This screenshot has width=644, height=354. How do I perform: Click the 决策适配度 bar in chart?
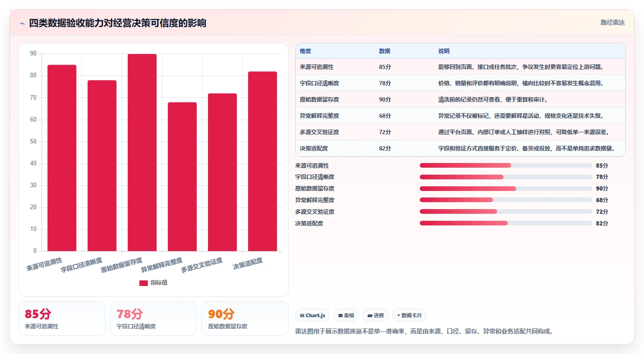coord(263,161)
